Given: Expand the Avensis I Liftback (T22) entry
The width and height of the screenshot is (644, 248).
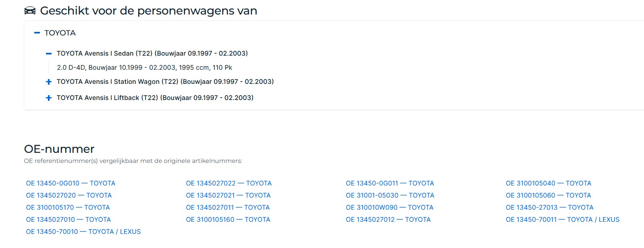Looking at the screenshot, I should 49,98.
